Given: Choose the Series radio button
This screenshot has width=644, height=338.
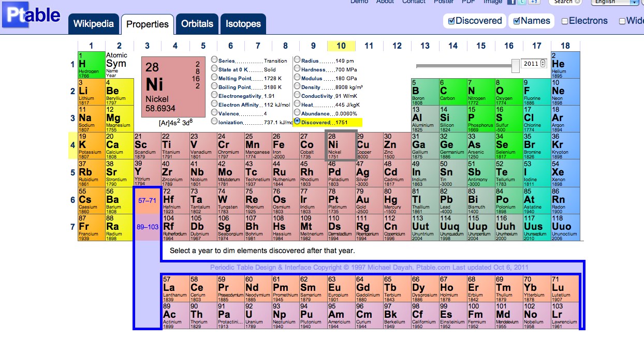Looking at the screenshot, I should coord(214,60).
